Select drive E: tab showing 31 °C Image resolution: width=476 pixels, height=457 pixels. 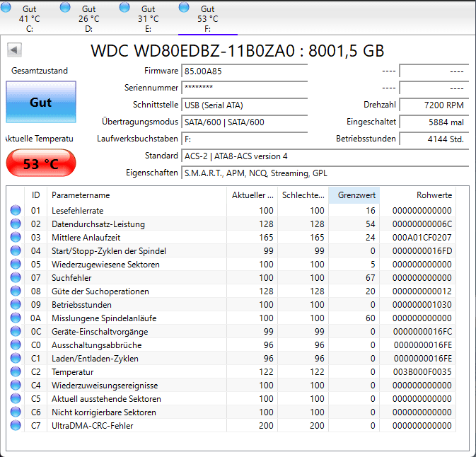[x=148, y=18]
